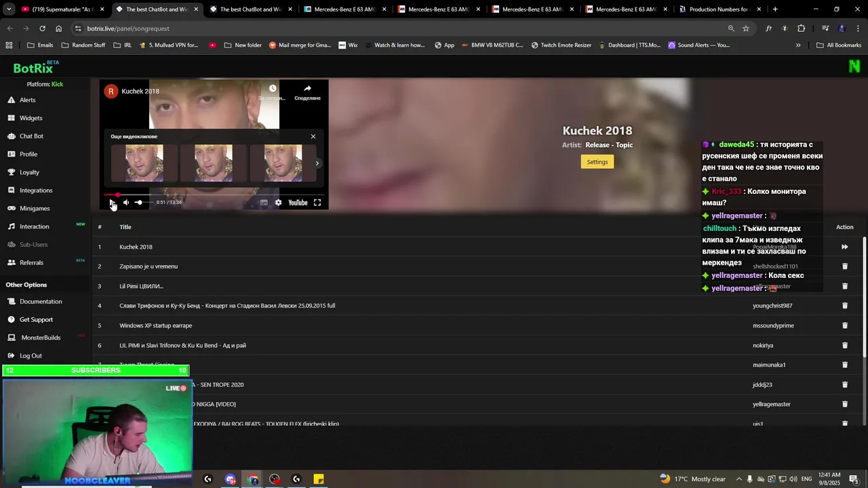
Task: Open the All Bookmarks folder
Action: [838, 45]
